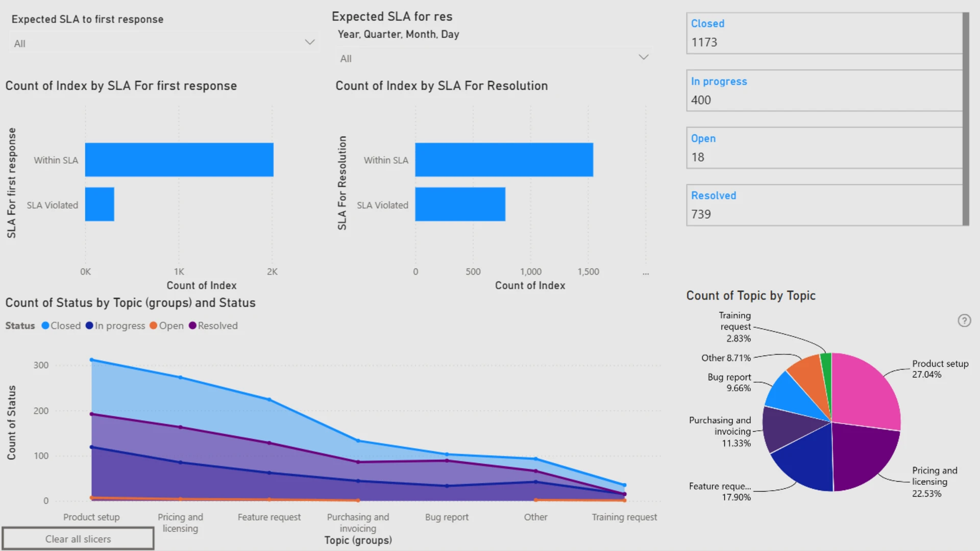Click the Open legend color marker
The image size is (980, 551).
153,325
